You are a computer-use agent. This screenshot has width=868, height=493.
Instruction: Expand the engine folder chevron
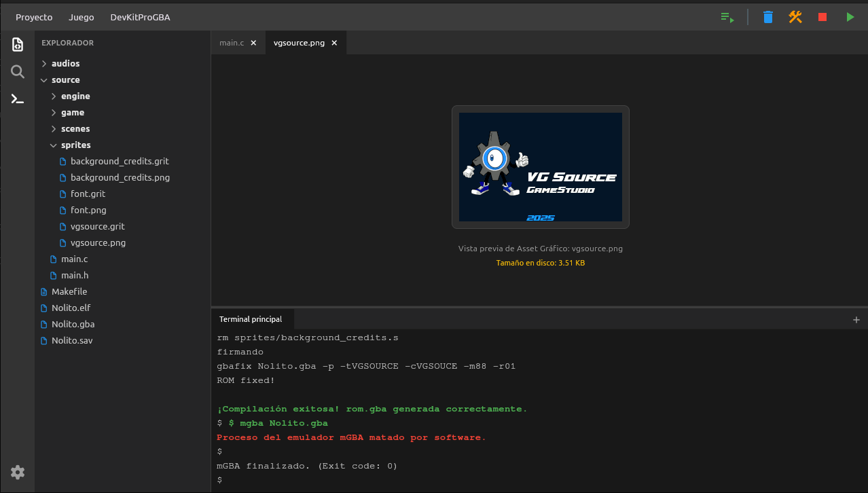(x=54, y=96)
